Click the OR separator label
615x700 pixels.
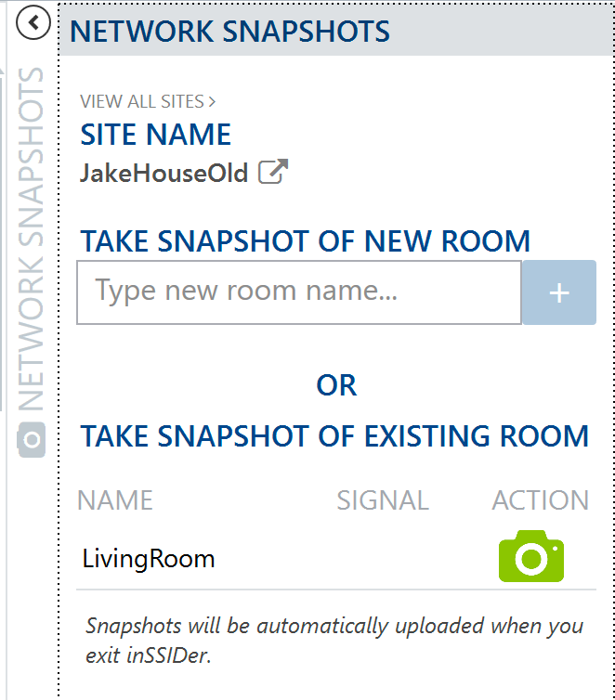(x=336, y=385)
